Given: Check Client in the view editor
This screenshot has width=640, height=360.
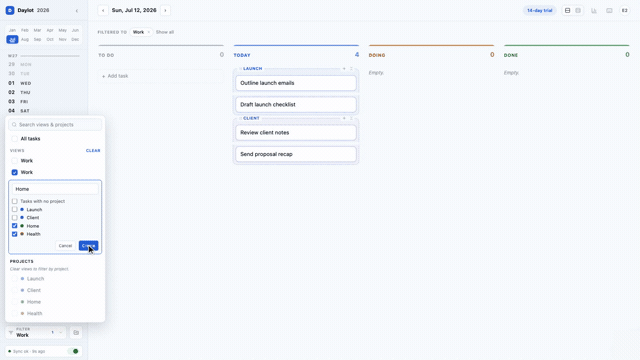Looking at the screenshot, I should point(15,218).
